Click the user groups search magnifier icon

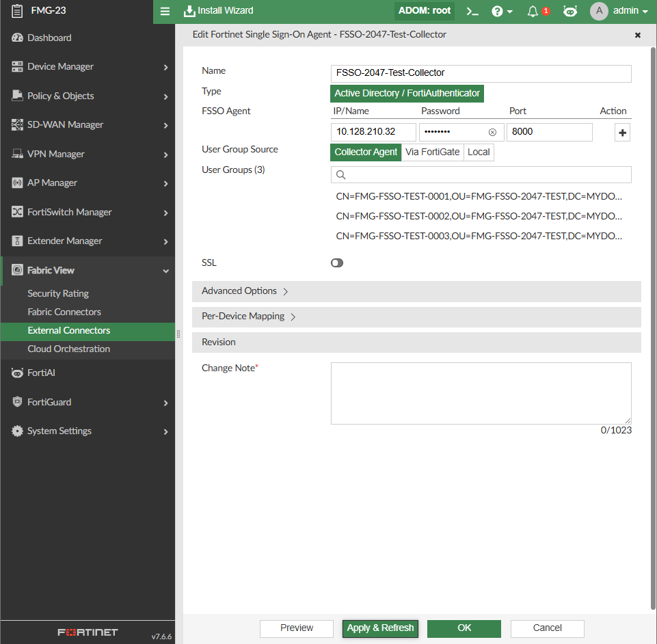(x=340, y=175)
